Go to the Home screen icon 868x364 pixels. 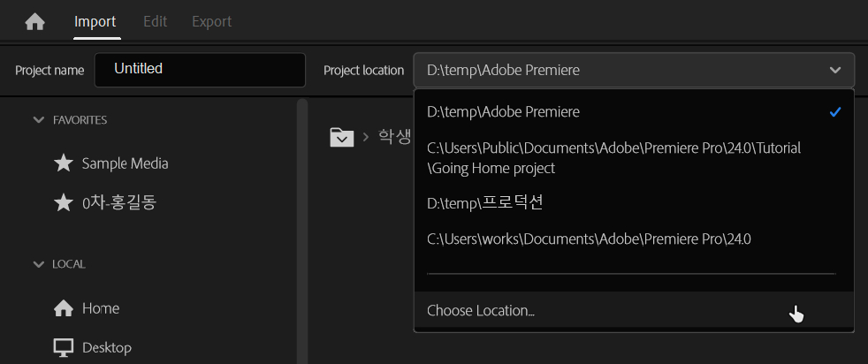click(34, 22)
